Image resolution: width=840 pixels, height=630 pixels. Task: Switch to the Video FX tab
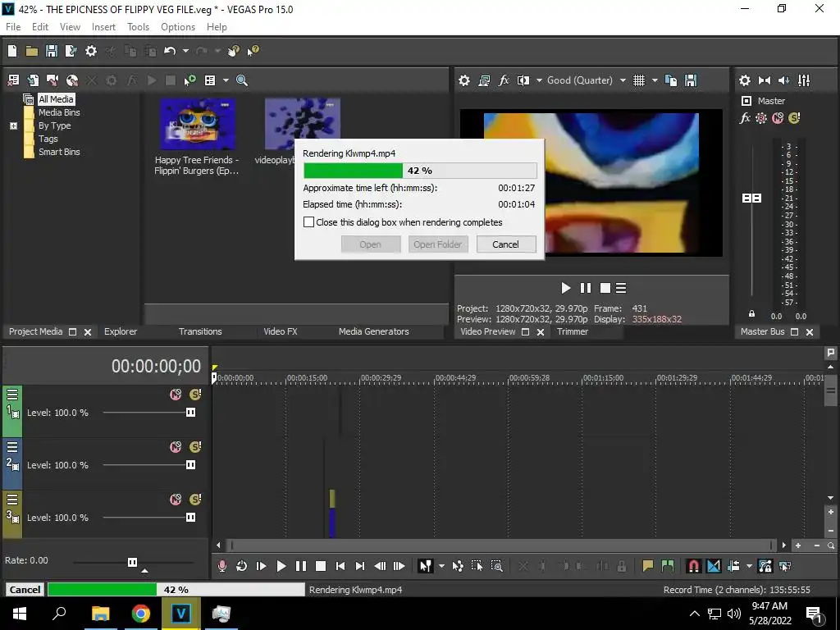coord(281,331)
